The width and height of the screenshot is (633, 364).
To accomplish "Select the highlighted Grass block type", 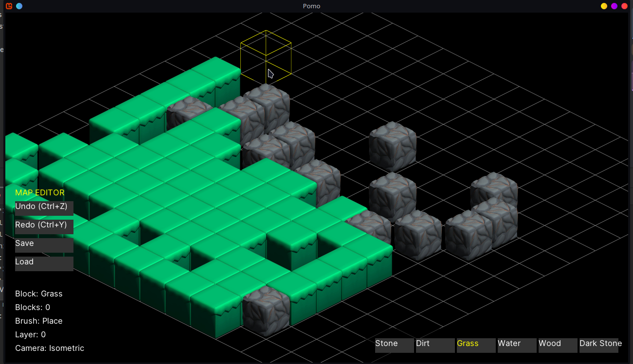I will coord(476,345).
